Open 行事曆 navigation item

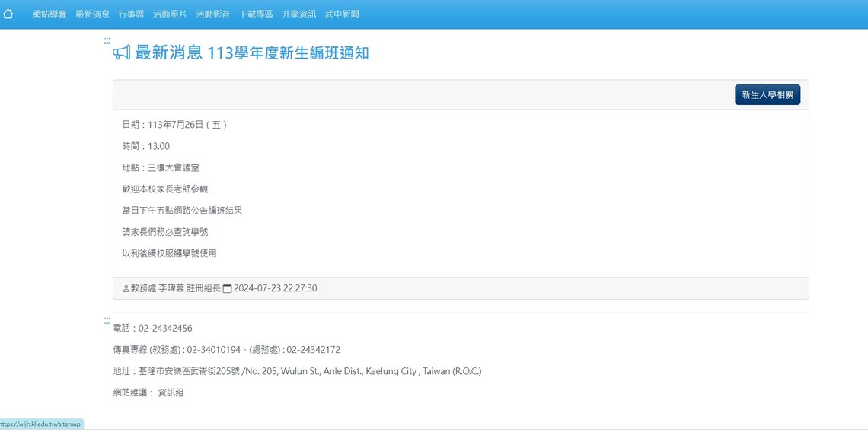[131, 14]
